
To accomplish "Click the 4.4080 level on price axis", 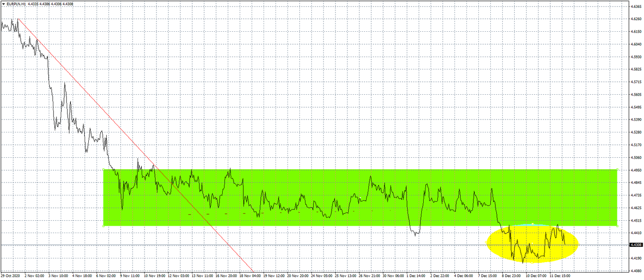I will tap(635, 271).
